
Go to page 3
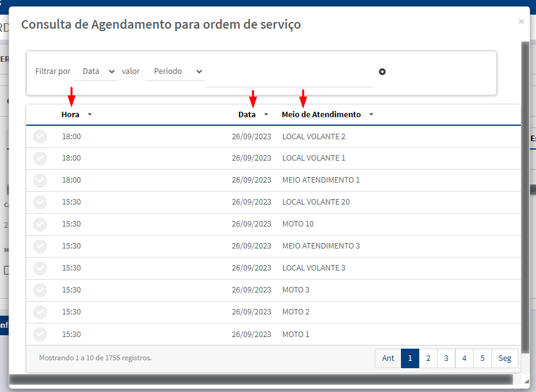coord(446,358)
